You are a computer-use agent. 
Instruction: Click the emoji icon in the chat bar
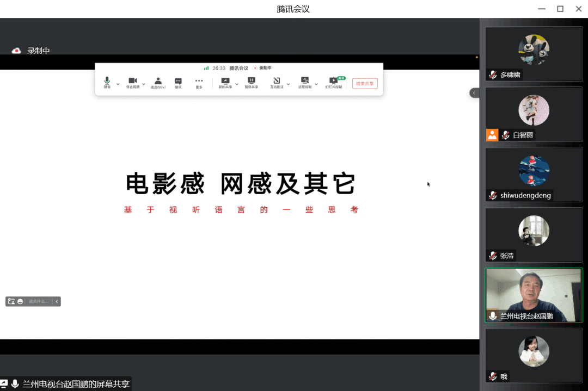point(20,301)
